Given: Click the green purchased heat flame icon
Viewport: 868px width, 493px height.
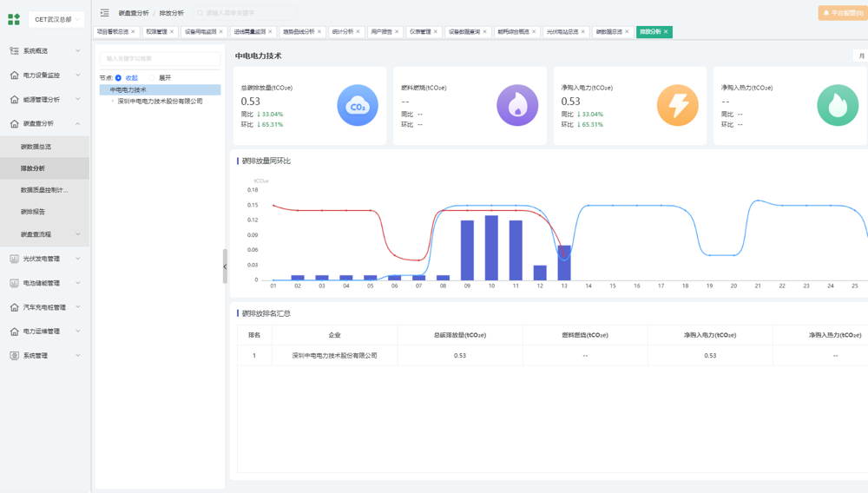Looking at the screenshot, I should [837, 106].
